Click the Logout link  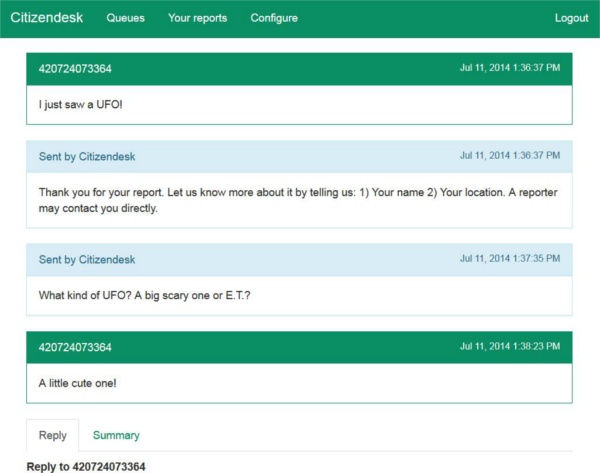coord(571,18)
